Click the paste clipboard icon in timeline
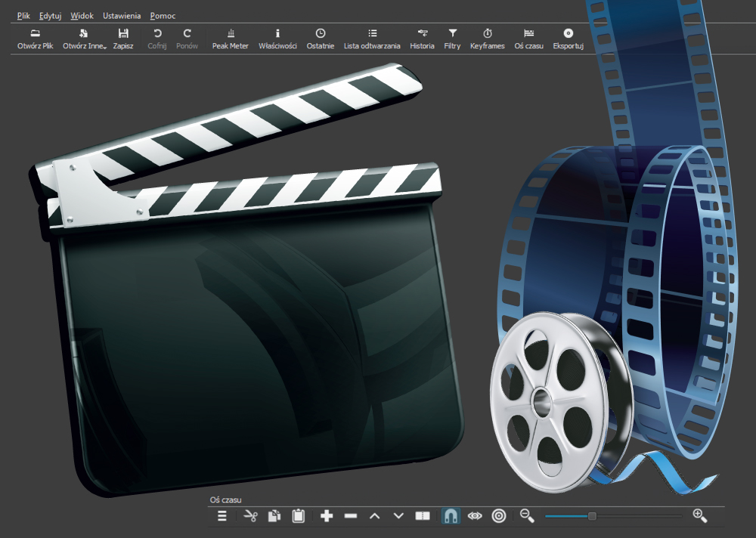This screenshot has width=756, height=538. pyautogui.click(x=298, y=516)
